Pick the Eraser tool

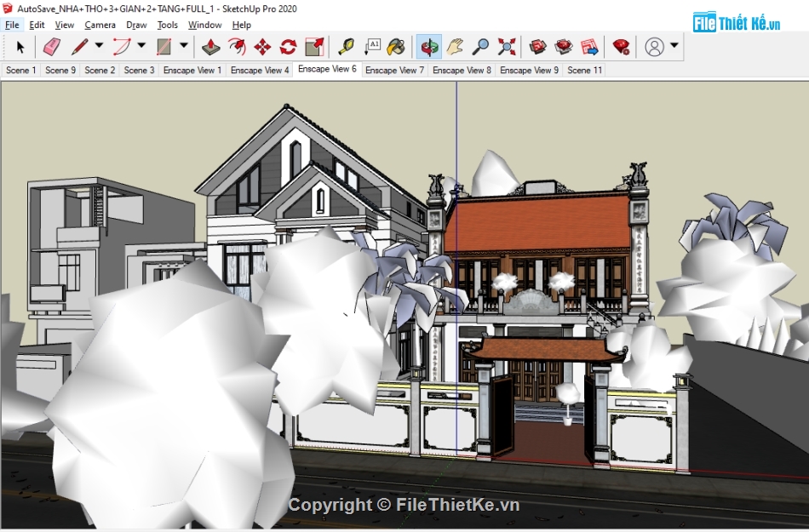coord(52,47)
